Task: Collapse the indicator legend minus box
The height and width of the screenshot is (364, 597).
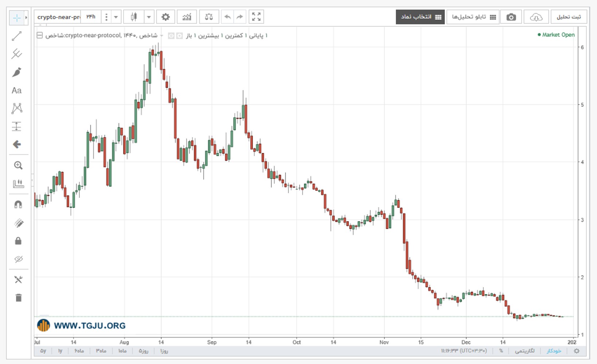Action: tap(40, 35)
